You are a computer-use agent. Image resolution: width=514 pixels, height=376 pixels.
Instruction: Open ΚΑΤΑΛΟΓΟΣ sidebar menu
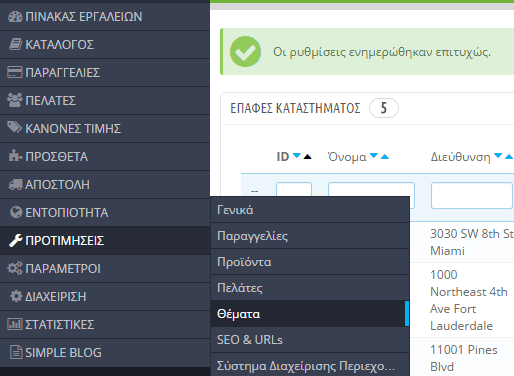pyautogui.click(x=105, y=45)
